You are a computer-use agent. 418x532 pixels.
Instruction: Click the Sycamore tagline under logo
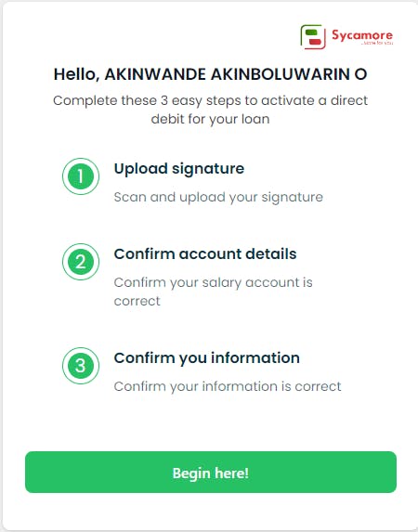377,44
